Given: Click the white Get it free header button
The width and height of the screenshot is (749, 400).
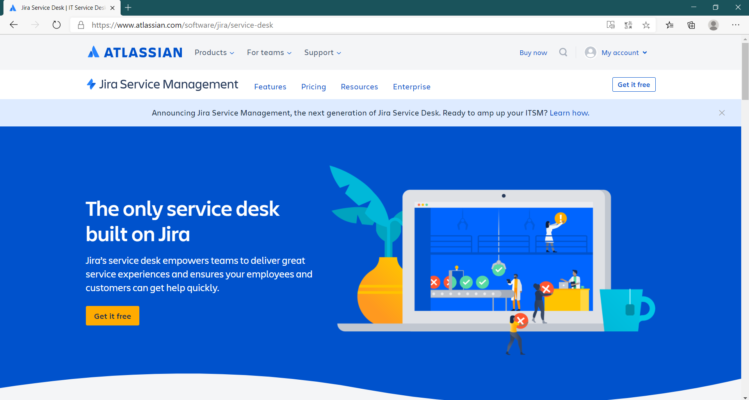Looking at the screenshot, I should coord(633,85).
